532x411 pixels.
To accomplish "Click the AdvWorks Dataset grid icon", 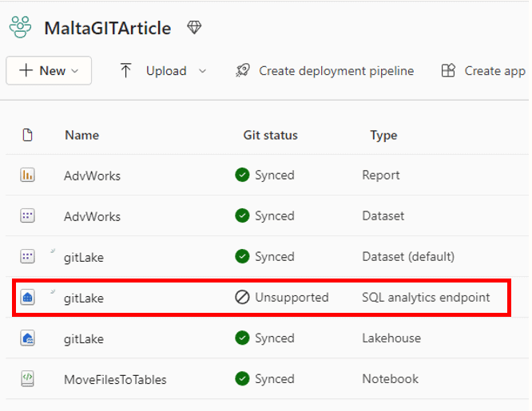I will [27, 215].
